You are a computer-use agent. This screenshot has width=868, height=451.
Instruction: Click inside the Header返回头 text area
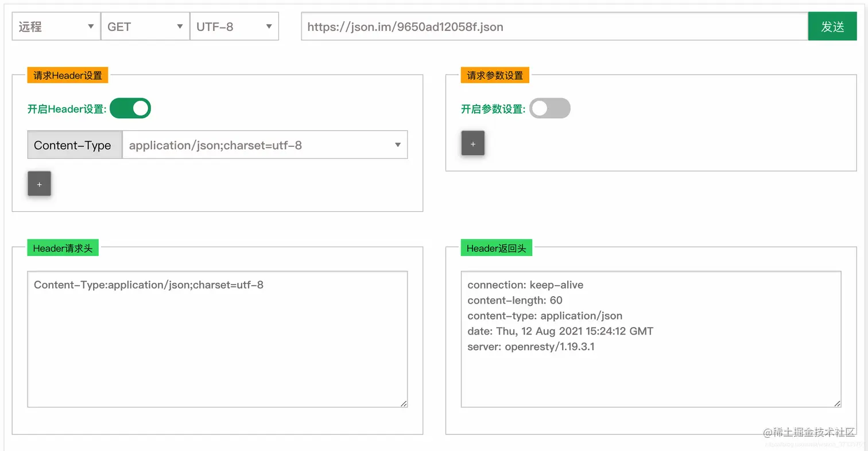click(x=651, y=339)
